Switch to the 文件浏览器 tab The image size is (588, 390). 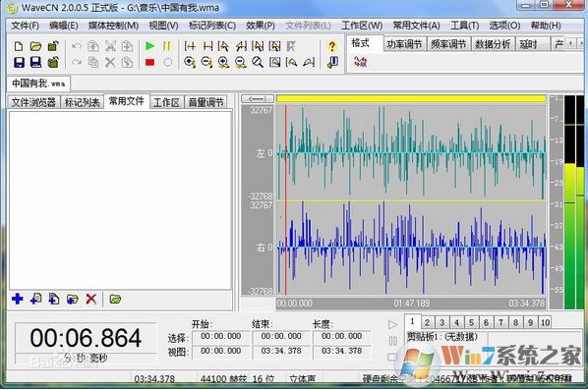33,102
